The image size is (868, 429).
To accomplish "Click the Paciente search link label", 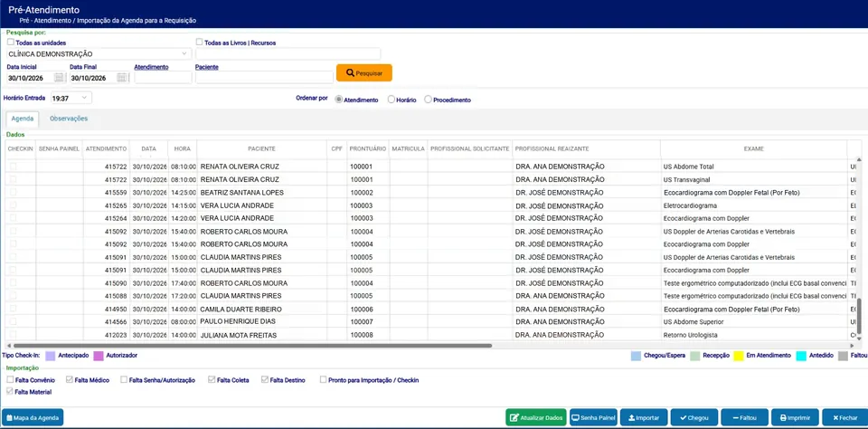I will [207, 66].
